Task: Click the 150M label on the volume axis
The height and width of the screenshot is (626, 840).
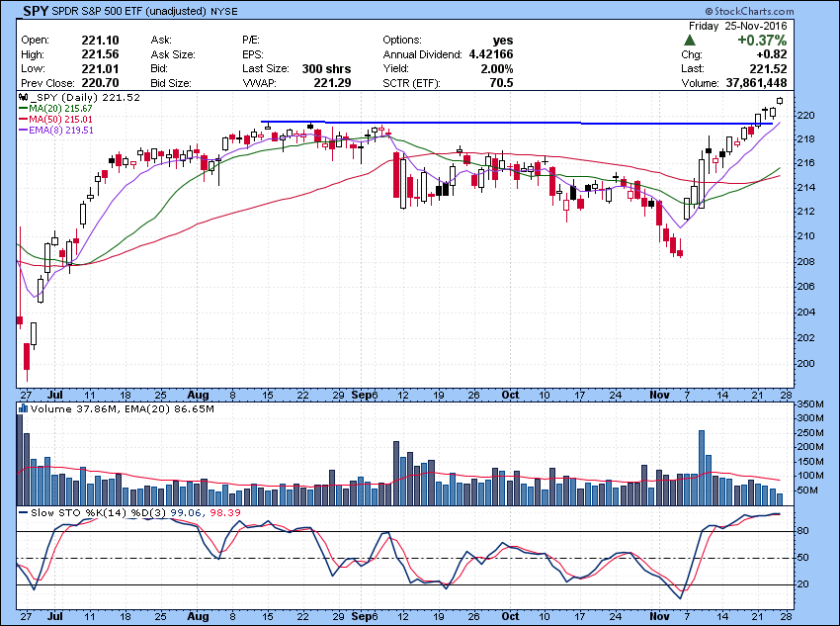Action: 810,462
